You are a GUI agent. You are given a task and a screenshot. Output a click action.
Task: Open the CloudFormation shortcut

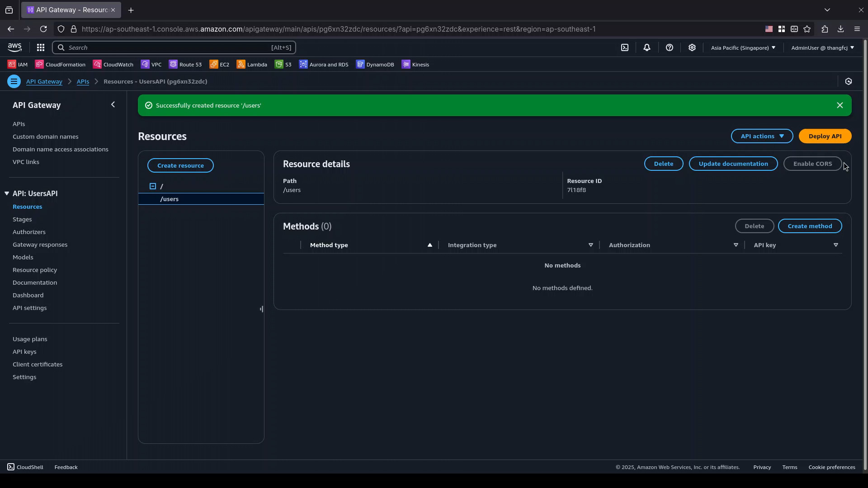(x=60, y=65)
